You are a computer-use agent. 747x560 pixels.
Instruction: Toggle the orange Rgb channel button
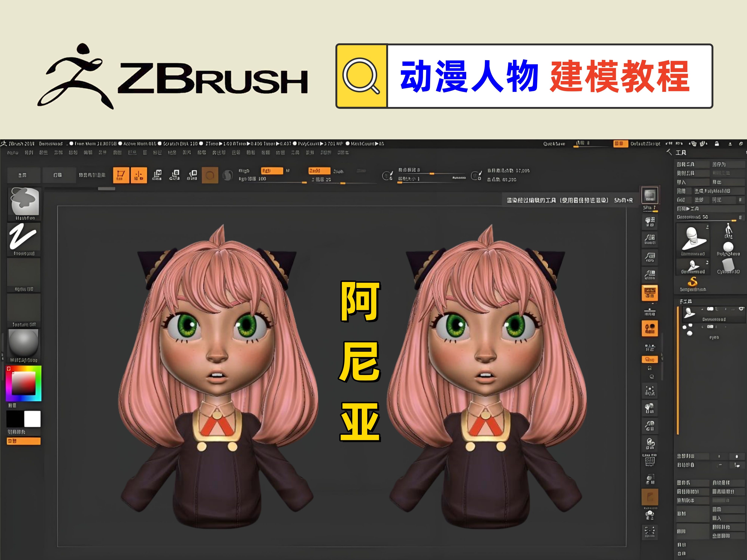[272, 171]
